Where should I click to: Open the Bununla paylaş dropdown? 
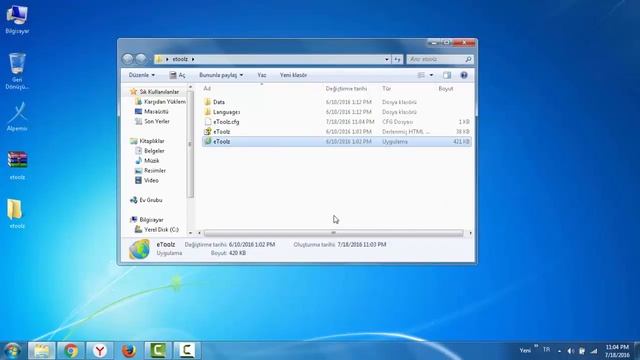221,75
